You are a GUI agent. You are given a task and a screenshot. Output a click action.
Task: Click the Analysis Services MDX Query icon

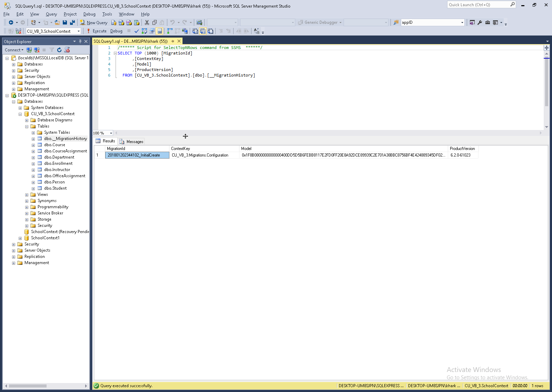pyautogui.click(x=121, y=22)
